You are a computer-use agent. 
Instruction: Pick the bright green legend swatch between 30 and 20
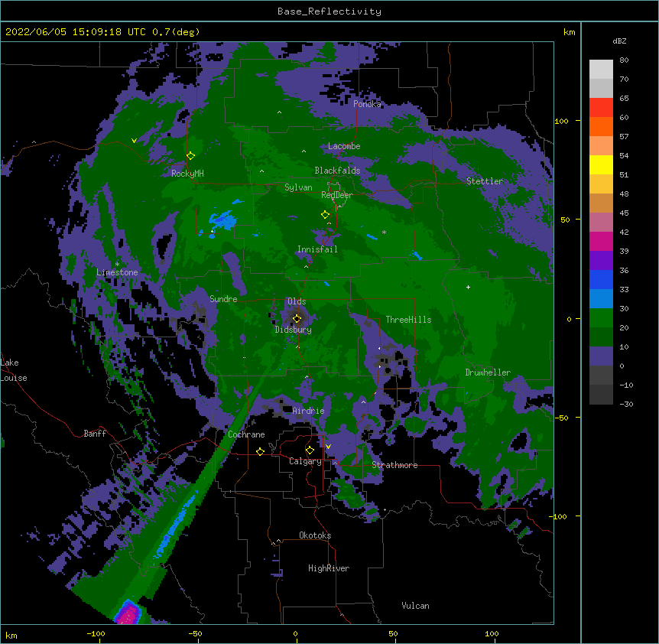tap(601, 318)
